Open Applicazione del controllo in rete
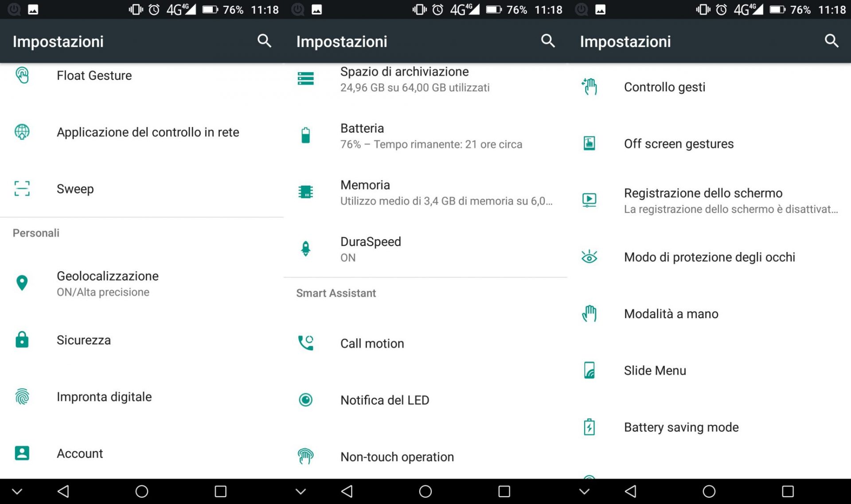 148,132
